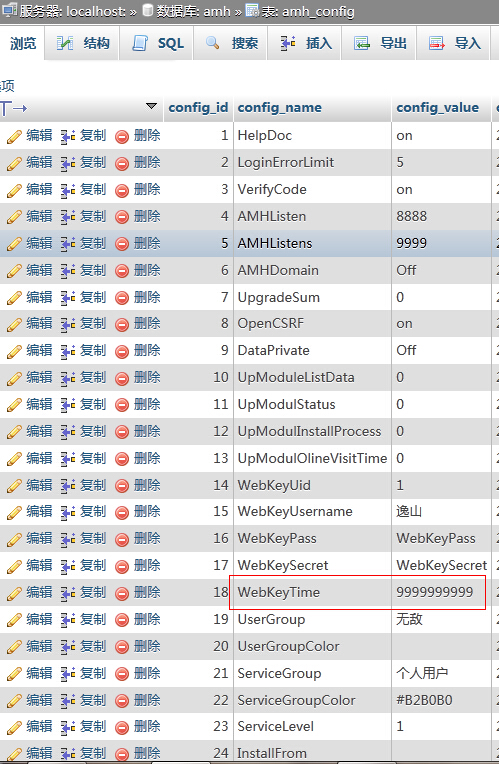Open the options dropdown triangle in header

(x=151, y=106)
